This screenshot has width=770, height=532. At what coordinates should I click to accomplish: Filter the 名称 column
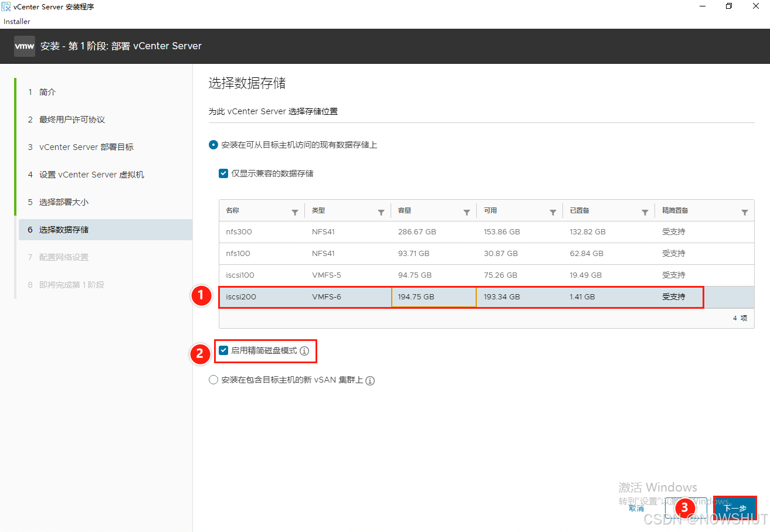[295, 213]
